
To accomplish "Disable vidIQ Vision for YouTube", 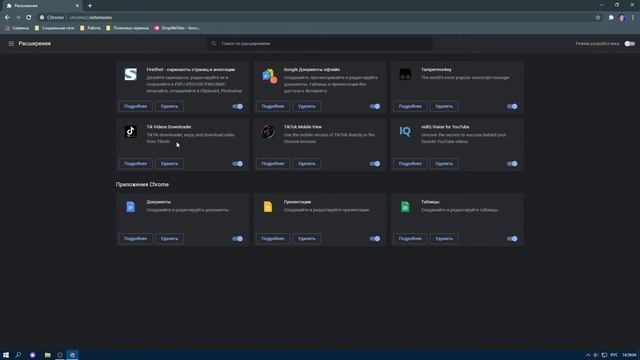I will coord(512,164).
